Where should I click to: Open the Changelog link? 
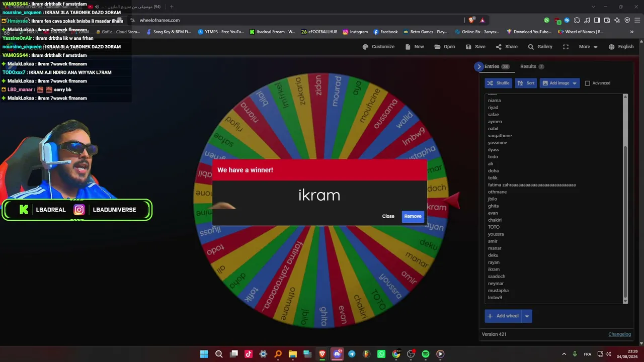[619, 334]
